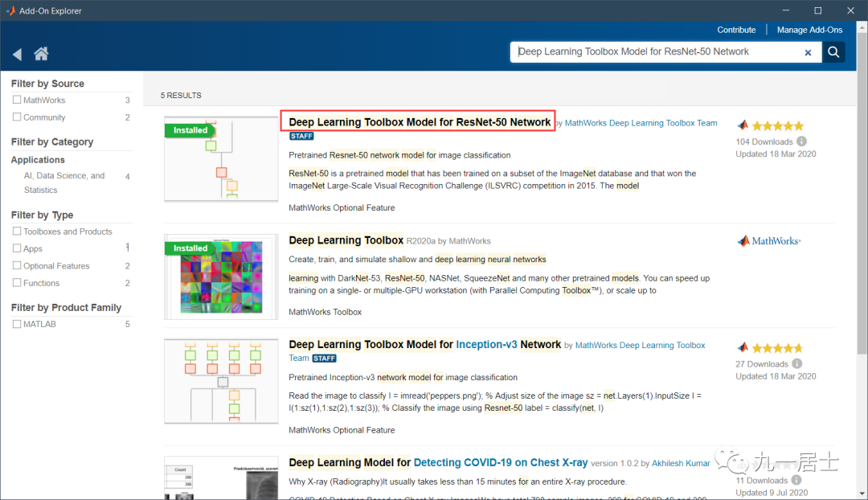Open author Akhilesh Kumar's profile
This screenshot has width=868, height=500.
point(681,463)
